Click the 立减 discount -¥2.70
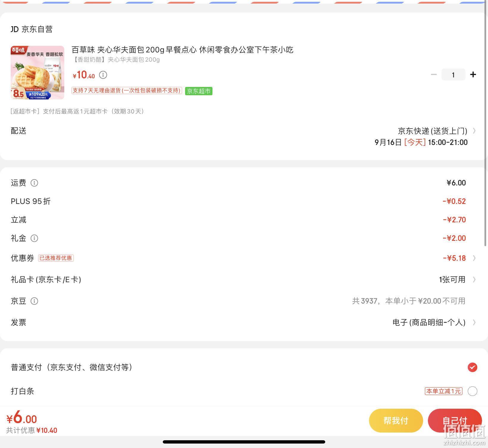 (454, 220)
